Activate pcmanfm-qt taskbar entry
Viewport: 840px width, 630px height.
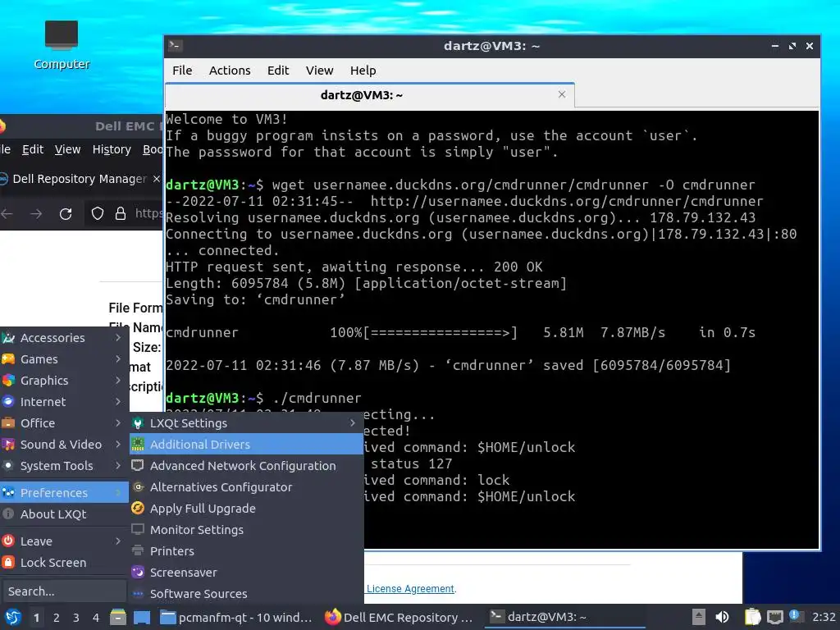click(x=236, y=617)
